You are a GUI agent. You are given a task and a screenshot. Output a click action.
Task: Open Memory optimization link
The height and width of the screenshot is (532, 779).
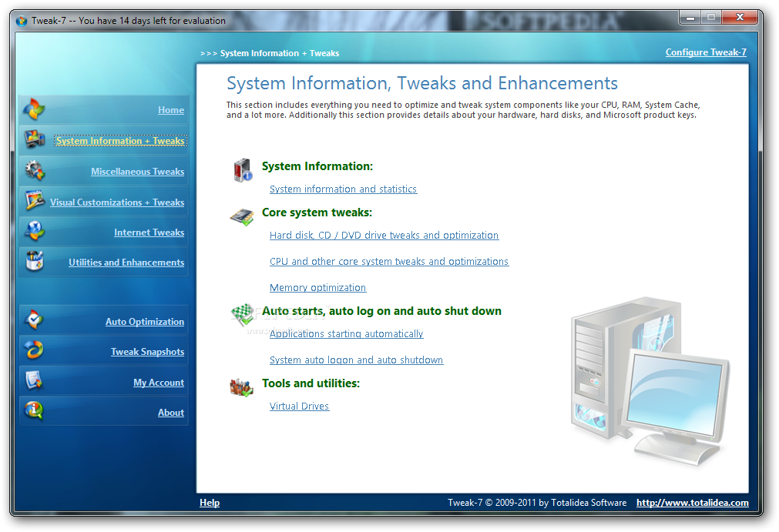click(x=318, y=288)
